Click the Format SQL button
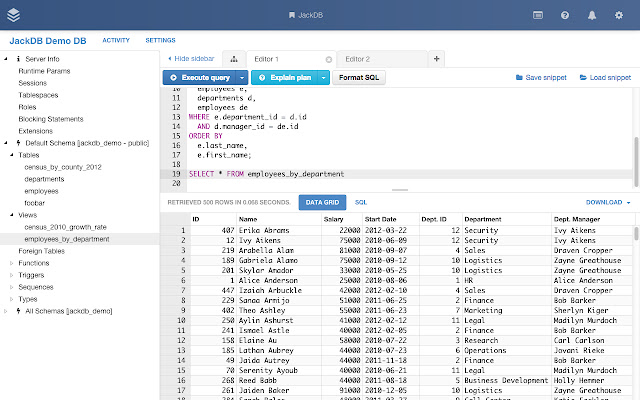The height and width of the screenshot is (400, 640). pos(358,77)
